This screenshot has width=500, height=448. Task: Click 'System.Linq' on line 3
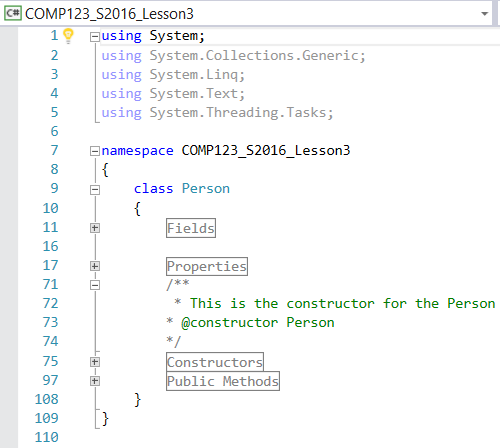pyautogui.click(x=193, y=75)
